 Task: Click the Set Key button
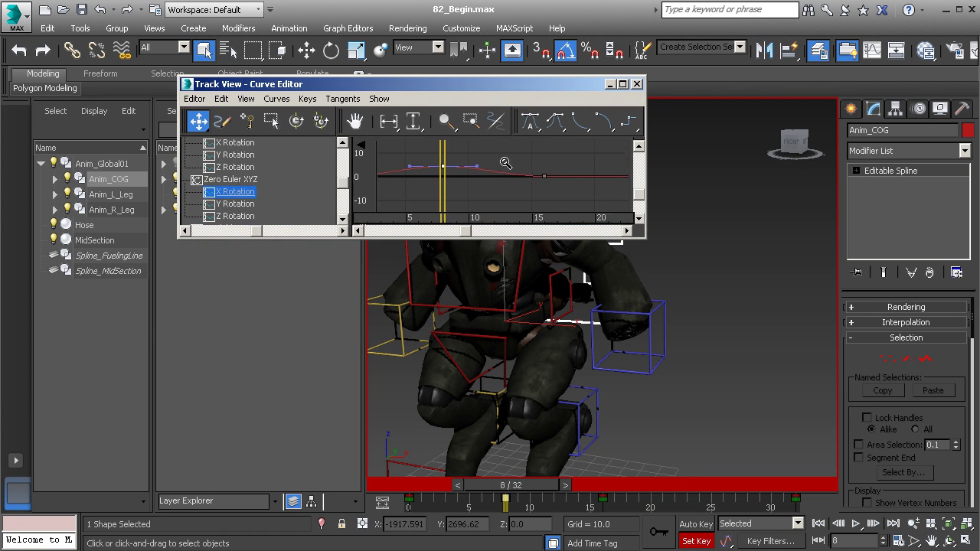696,541
